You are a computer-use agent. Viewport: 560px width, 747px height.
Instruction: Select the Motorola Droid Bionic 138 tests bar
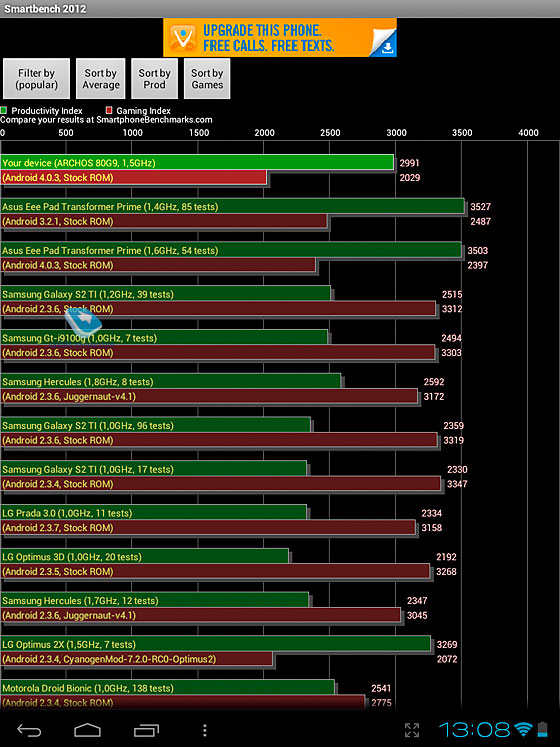pyautogui.click(x=167, y=689)
